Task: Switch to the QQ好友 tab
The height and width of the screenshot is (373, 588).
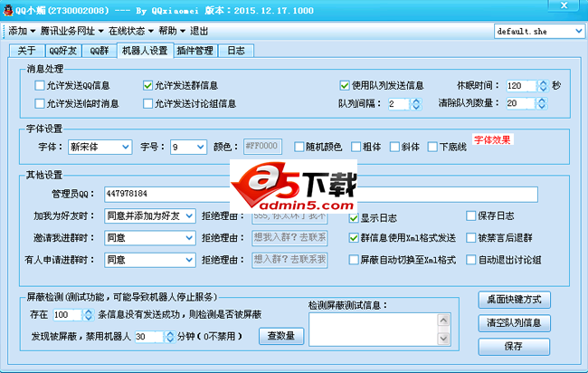Action: 62,51
